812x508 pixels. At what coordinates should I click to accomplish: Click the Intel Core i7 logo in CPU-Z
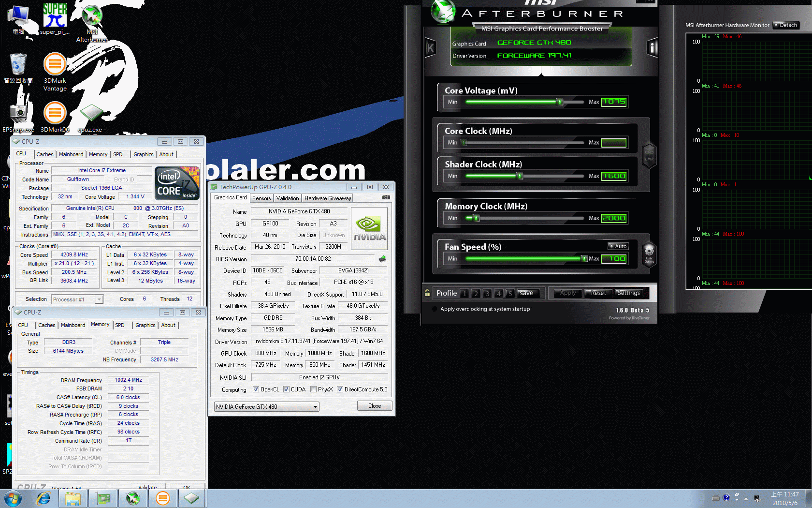pyautogui.click(x=177, y=183)
